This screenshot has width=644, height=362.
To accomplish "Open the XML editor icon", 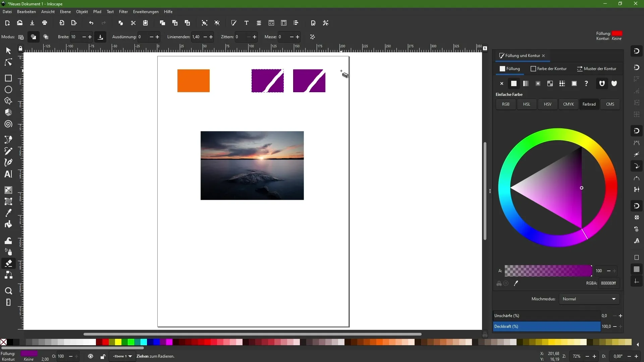I will 271,23.
